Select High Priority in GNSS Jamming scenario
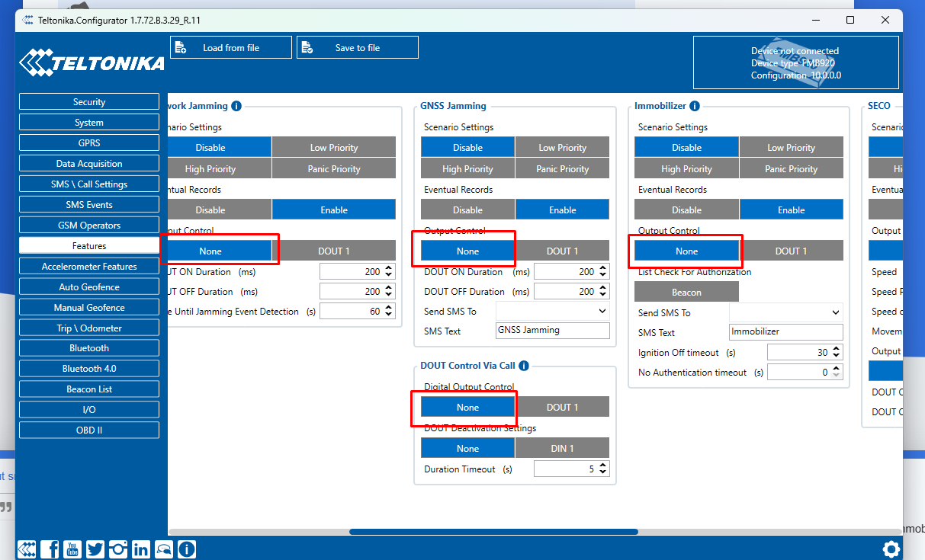Screen dimensions: 925x560 pyautogui.click(x=467, y=169)
